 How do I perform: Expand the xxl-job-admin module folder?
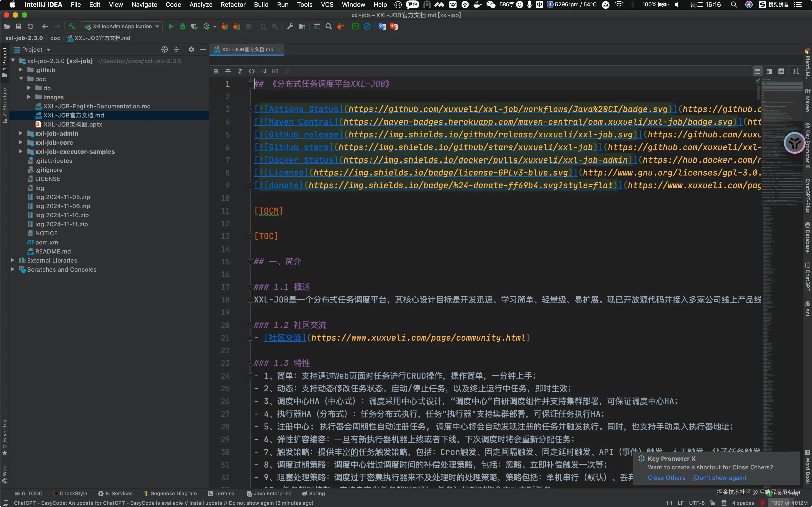click(x=21, y=134)
